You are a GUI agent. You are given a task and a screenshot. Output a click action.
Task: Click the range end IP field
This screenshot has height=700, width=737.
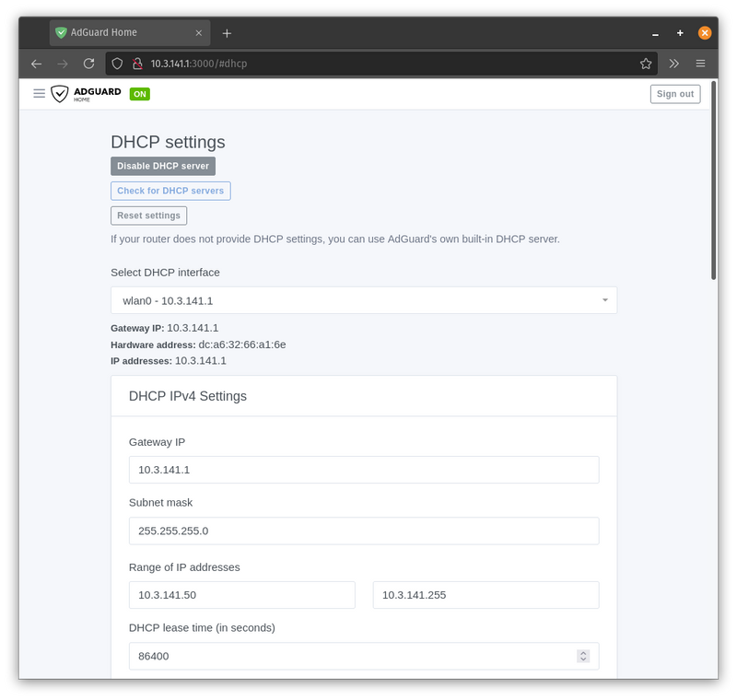point(485,595)
